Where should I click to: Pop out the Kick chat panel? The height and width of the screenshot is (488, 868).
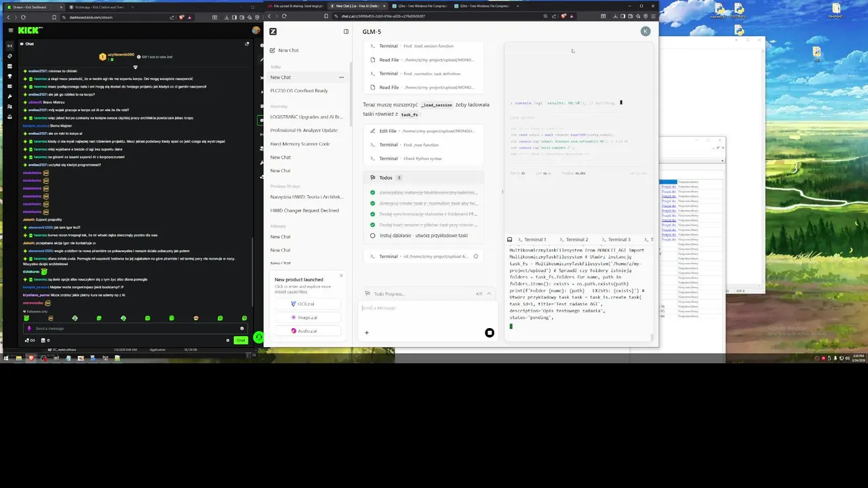coord(247,44)
